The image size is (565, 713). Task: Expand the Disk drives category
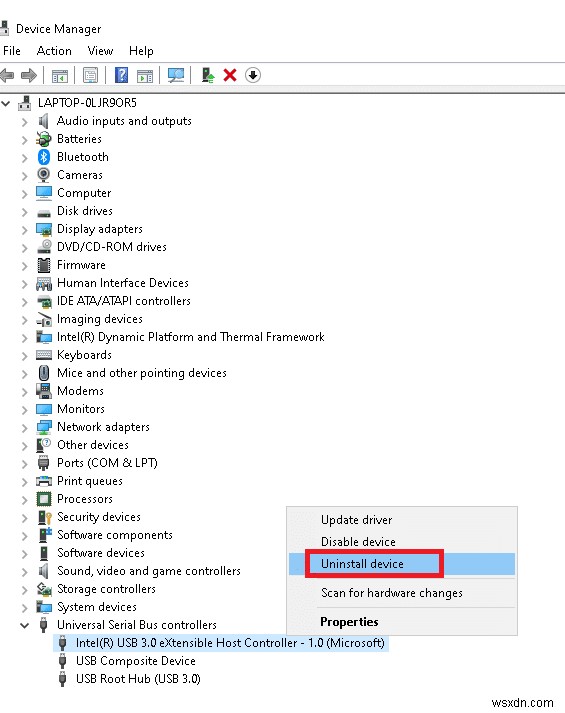[25, 211]
